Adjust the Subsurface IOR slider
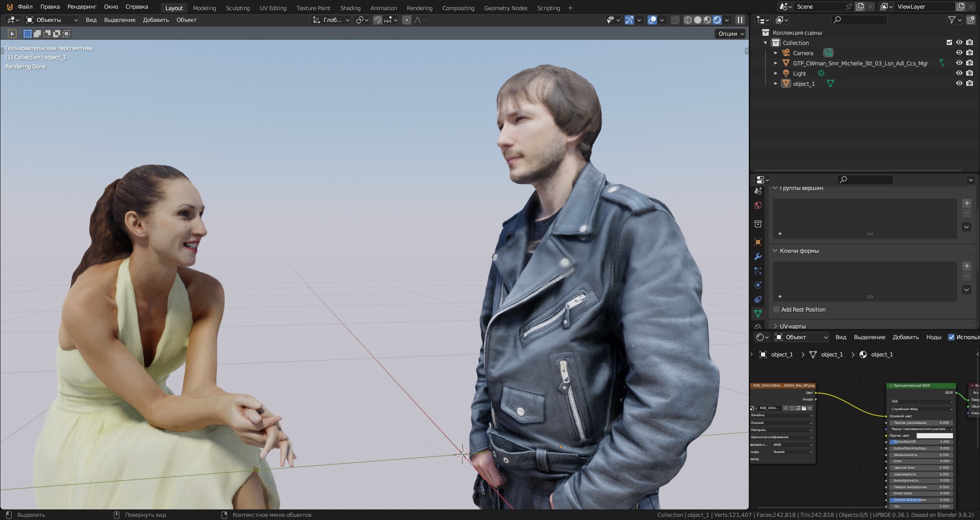 [x=920, y=442]
